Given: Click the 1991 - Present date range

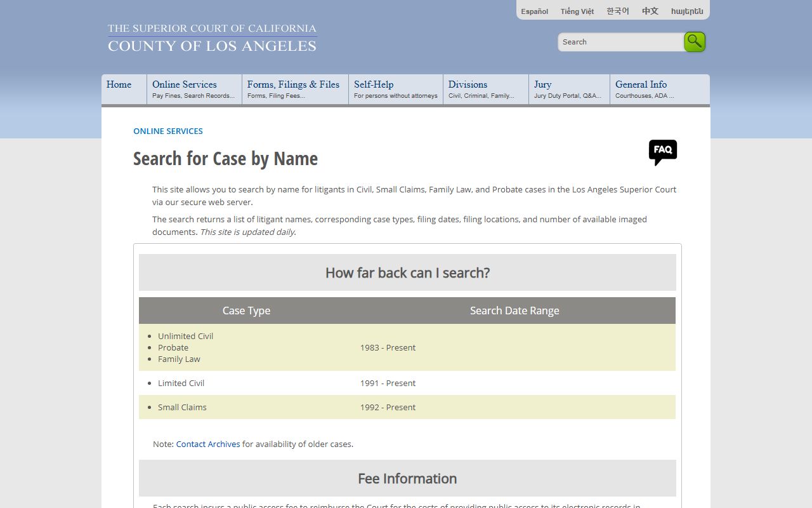Looking at the screenshot, I should tap(388, 383).
